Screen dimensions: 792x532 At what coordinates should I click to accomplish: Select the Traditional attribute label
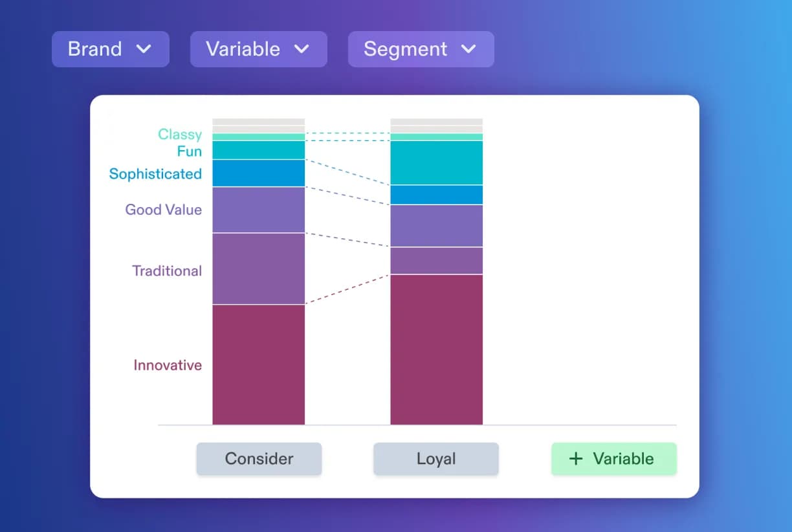tap(167, 271)
